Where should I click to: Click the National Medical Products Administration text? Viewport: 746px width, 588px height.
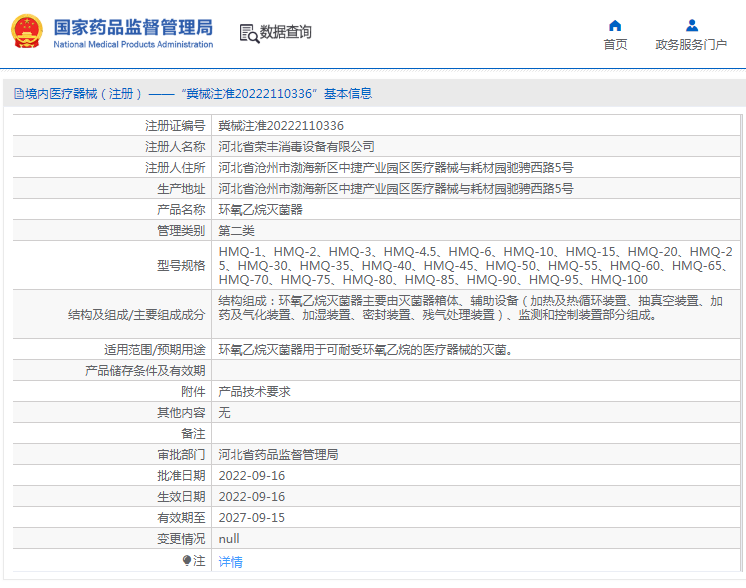(x=133, y=44)
